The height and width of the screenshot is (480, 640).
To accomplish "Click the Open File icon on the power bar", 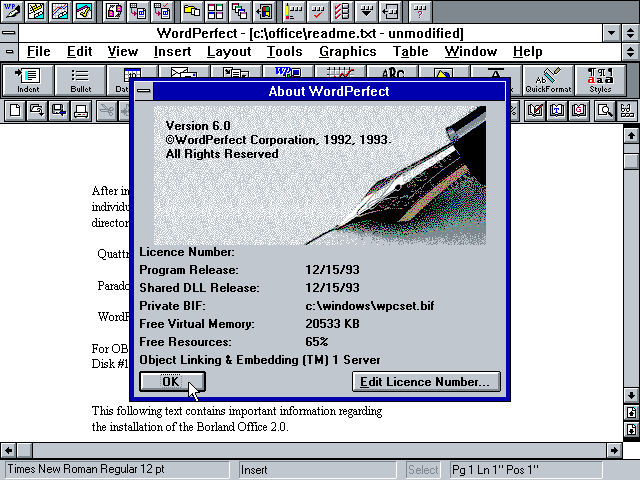I will pyautogui.click(x=37, y=111).
